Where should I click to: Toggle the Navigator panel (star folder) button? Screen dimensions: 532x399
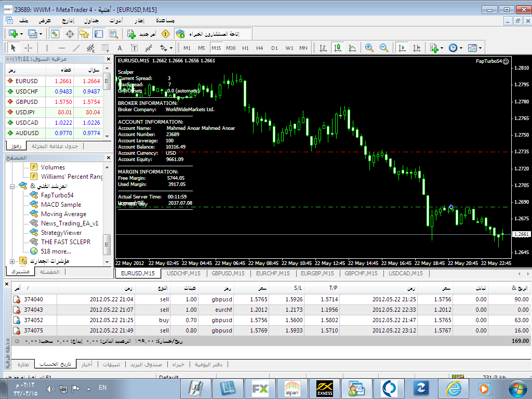(x=84, y=34)
